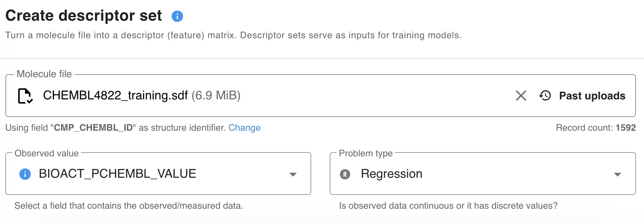Click the Change link for the structure identifier
Viewport: 644px width, 224px height.
(x=244, y=128)
